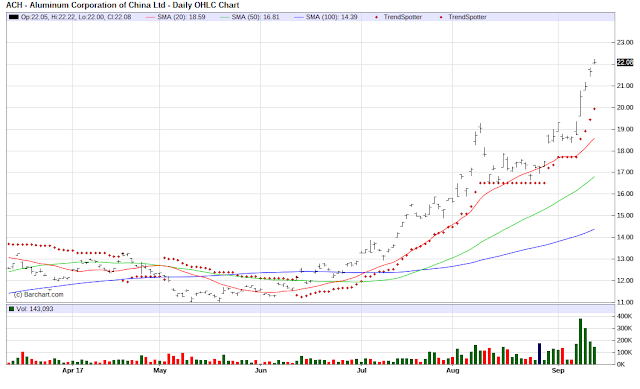The height and width of the screenshot is (389, 640).
Task: Click the 200K volume axis label
Action: 624,340
